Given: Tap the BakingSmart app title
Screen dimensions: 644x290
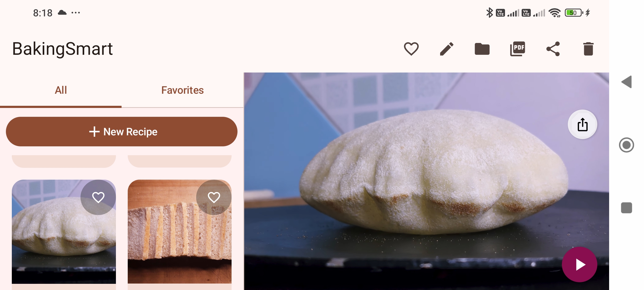Looking at the screenshot, I should (x=63, y=49).
